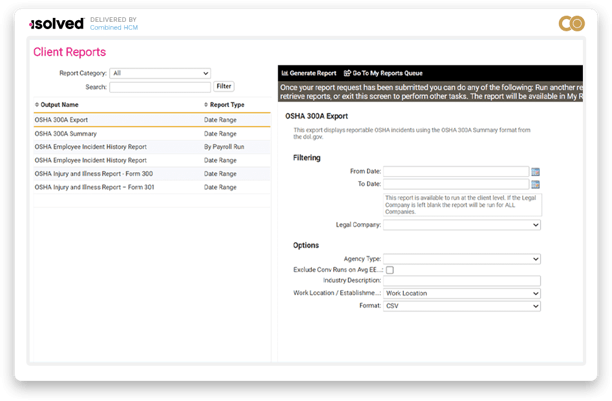Click into the Search text field
The width and height of the screenshot is (612, 401).
[x=159, y=87]
